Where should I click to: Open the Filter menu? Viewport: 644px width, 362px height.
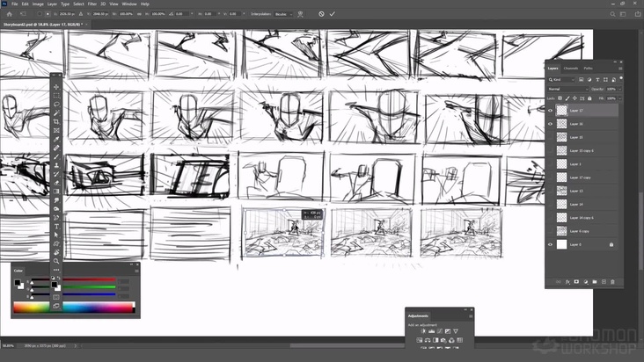[x=92, y=4]
